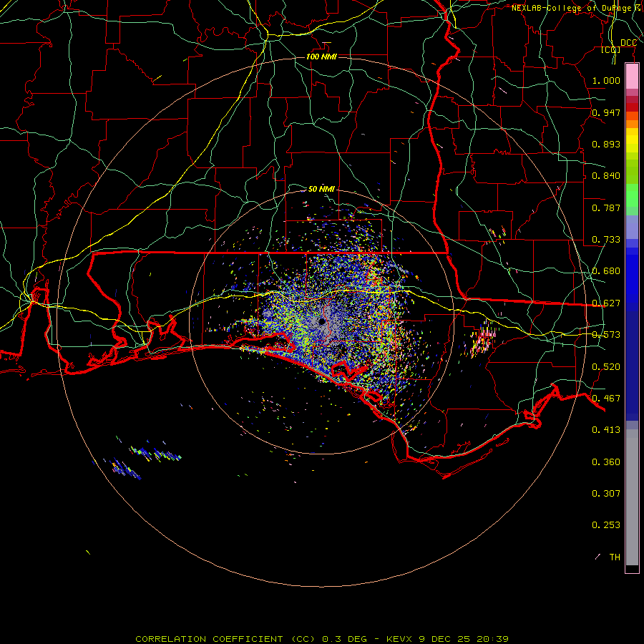Click the TH label at the scale bottom
This screenshot has width=644, height=644.
pos(615,557)
